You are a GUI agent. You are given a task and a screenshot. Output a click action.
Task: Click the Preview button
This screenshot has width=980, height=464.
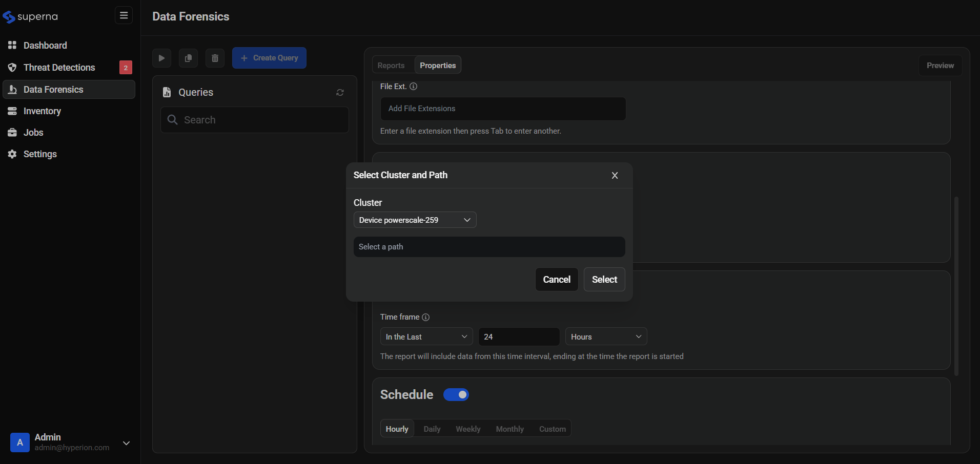pyautogui.click(x=940, y=66)
